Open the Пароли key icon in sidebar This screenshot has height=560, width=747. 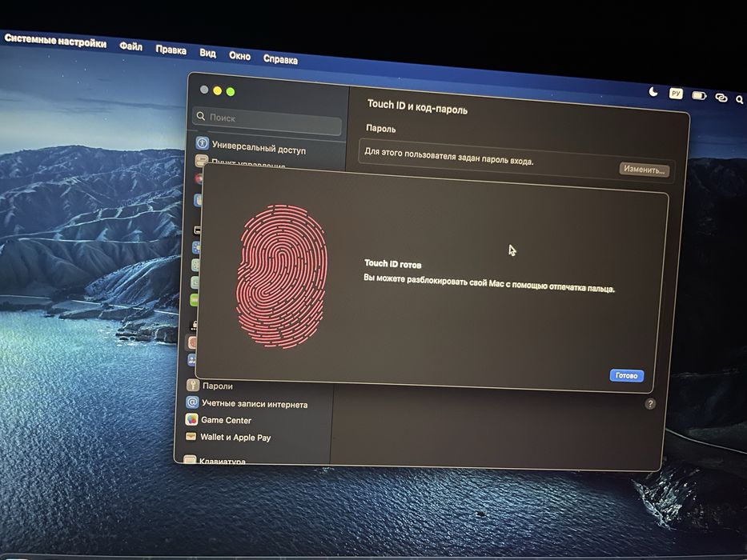[x=192, y=385]
